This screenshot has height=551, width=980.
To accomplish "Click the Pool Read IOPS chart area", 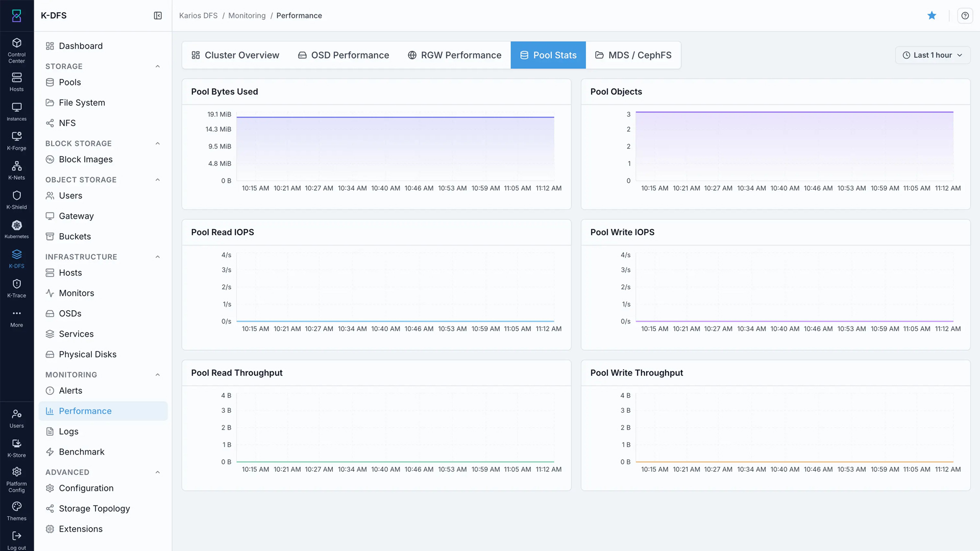I will pos(395,287).
